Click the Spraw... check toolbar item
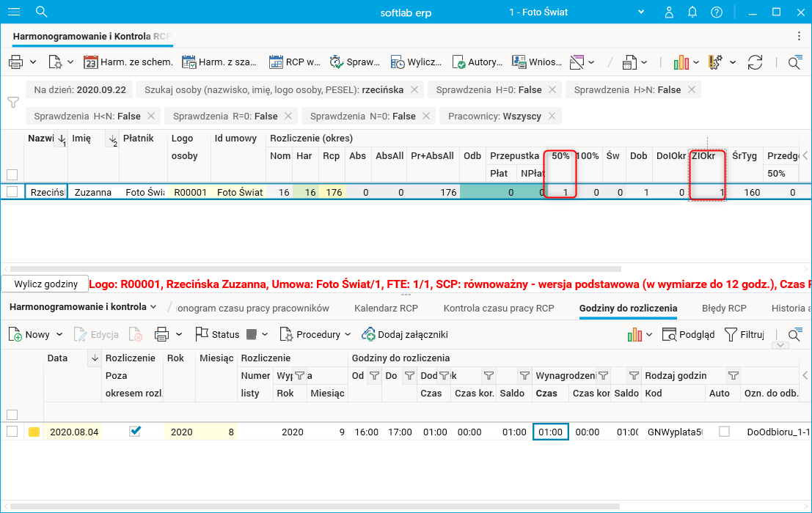The width and height of the screenshot is (812, 513). pos(355,62)
